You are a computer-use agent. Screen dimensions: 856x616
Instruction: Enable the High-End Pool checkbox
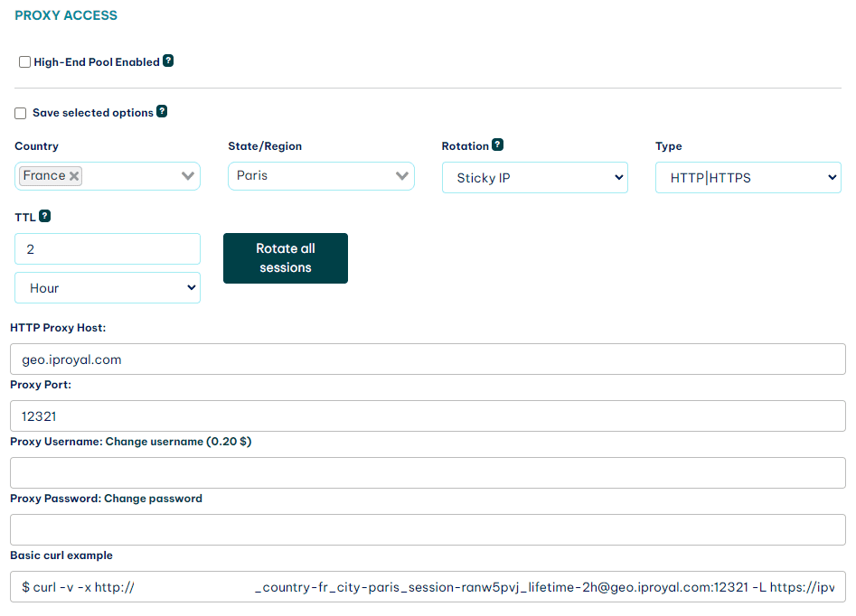pos(24,61)
